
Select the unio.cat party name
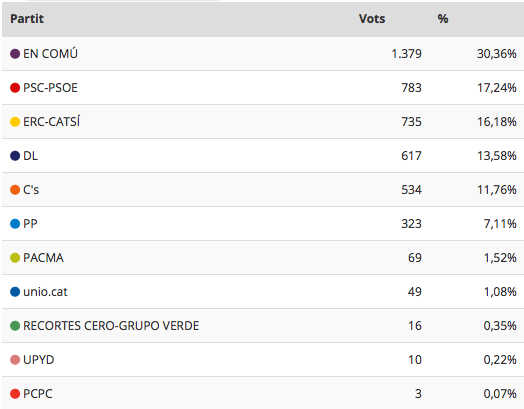(x=45, y=292)
